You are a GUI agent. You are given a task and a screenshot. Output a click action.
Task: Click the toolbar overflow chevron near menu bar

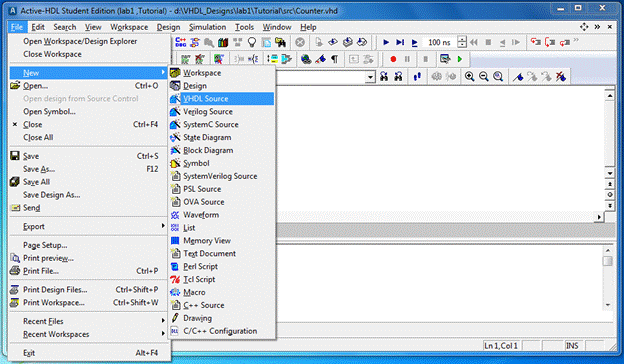(597, 27)
